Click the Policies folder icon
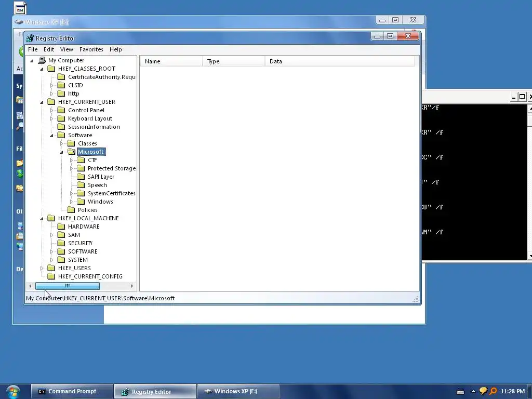Viewport: 532px width, 399px height. [x=71, y=210]
